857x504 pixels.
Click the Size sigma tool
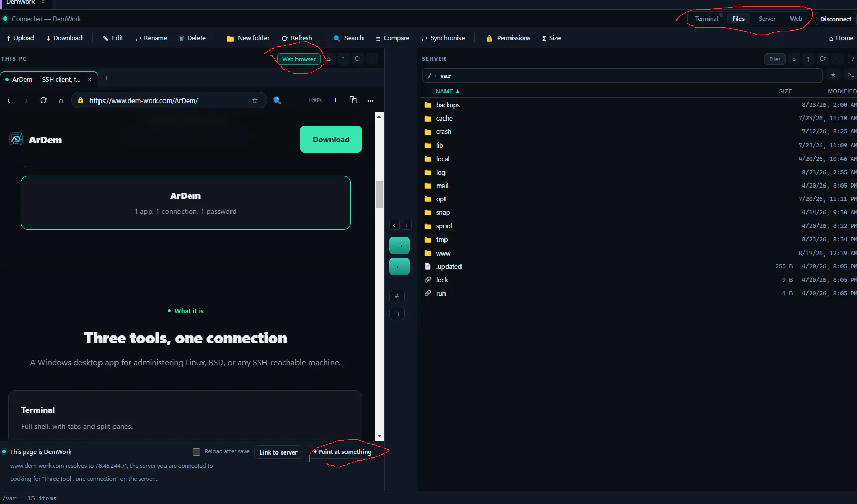551,38
